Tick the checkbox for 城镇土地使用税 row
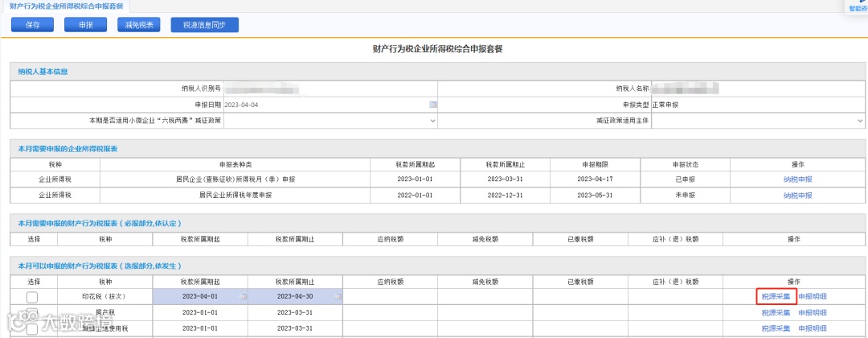This screenshot has width=868, height=338. tap(32, 329)
